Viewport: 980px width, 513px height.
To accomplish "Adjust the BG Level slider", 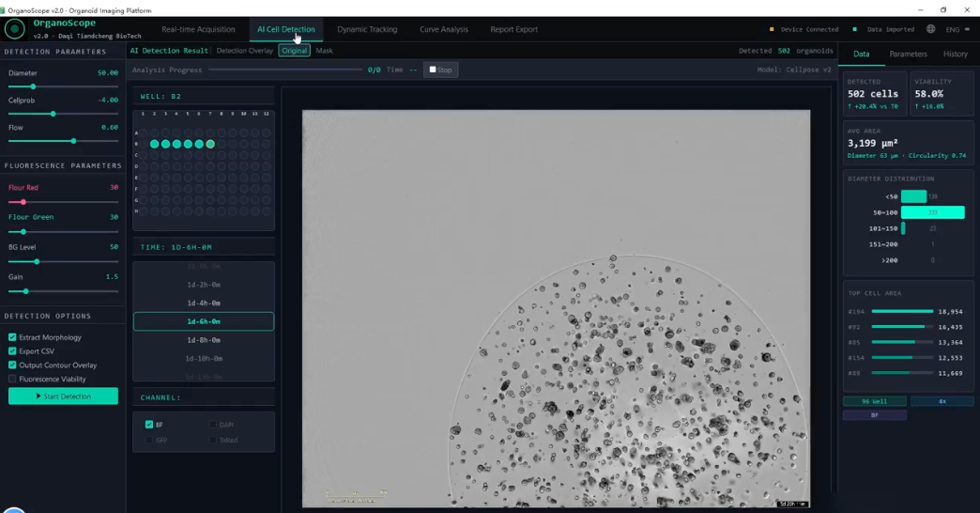I will click(x=63, y=261).
